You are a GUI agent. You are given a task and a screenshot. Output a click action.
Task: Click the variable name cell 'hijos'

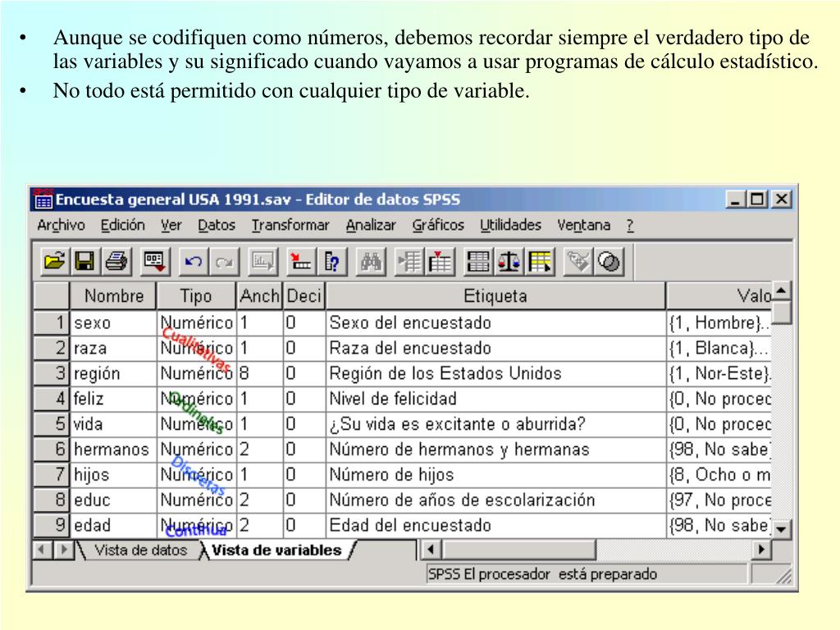click(x=113, y=475)
